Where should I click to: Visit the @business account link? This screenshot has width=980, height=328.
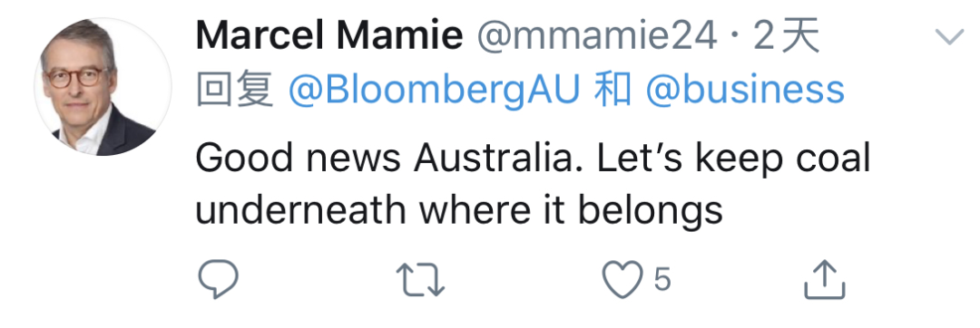click(745, 90)
